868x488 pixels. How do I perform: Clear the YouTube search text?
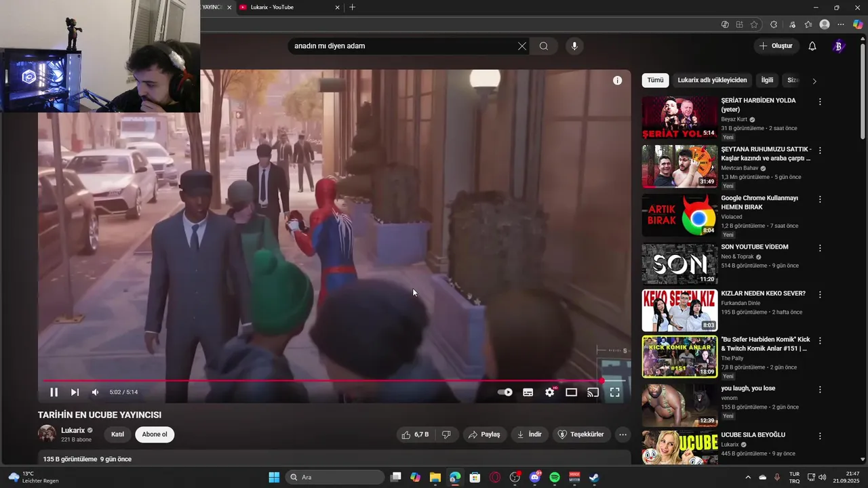tap(521, 46)
